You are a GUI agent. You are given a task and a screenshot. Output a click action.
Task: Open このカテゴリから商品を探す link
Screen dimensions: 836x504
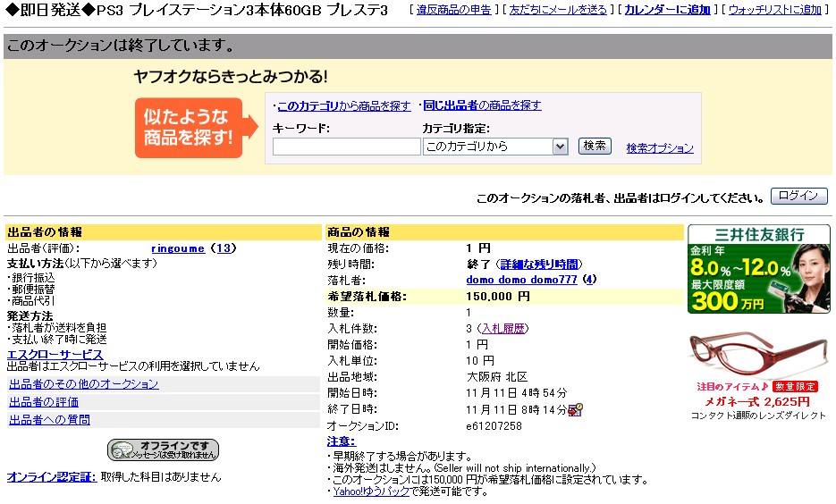pyautogui.click(x=344, y=106)
